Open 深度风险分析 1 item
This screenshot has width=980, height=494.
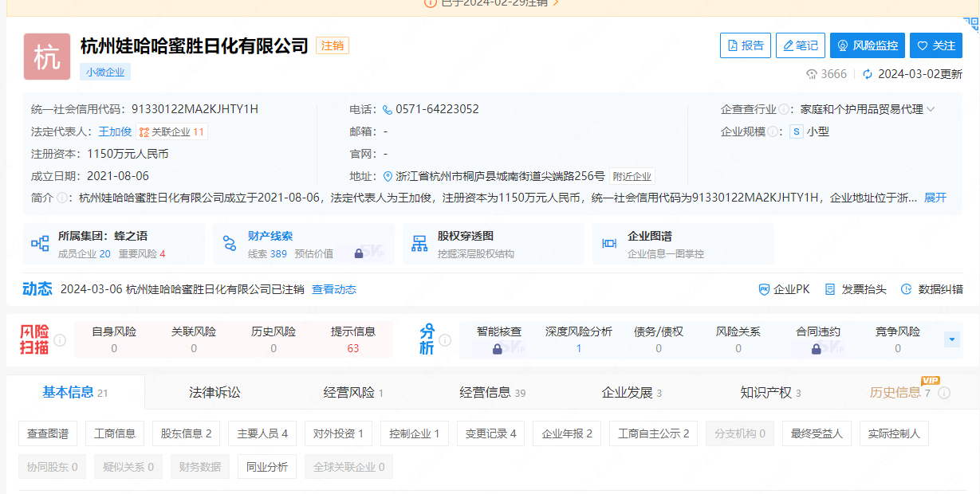click(x=579, y=339)
